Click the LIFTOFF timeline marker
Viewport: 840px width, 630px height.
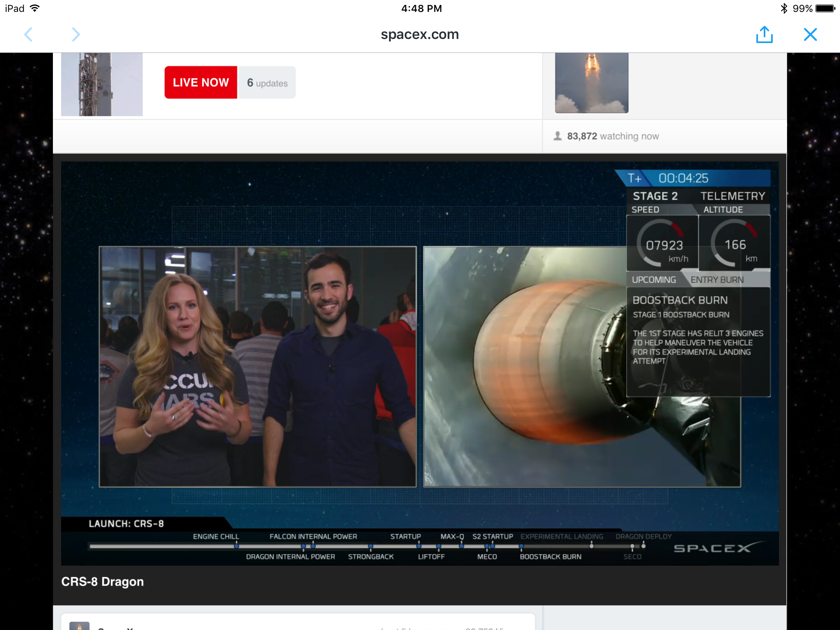point(438,546)
